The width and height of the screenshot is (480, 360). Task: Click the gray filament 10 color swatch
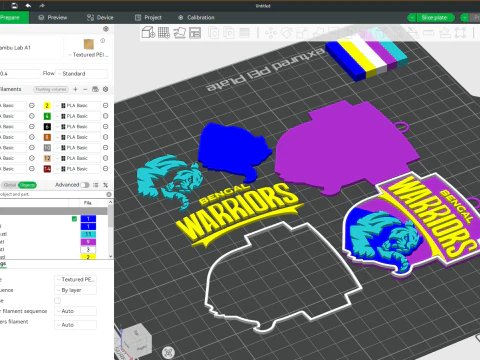tap(47, 148)
